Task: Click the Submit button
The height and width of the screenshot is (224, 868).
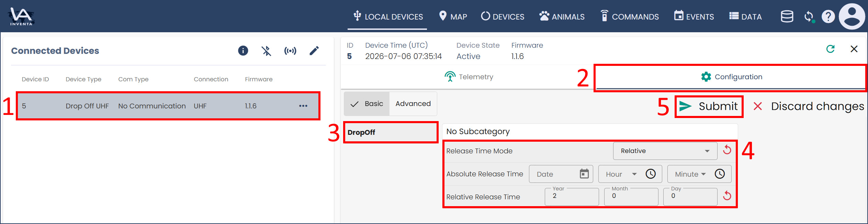Action: point(709,107)
